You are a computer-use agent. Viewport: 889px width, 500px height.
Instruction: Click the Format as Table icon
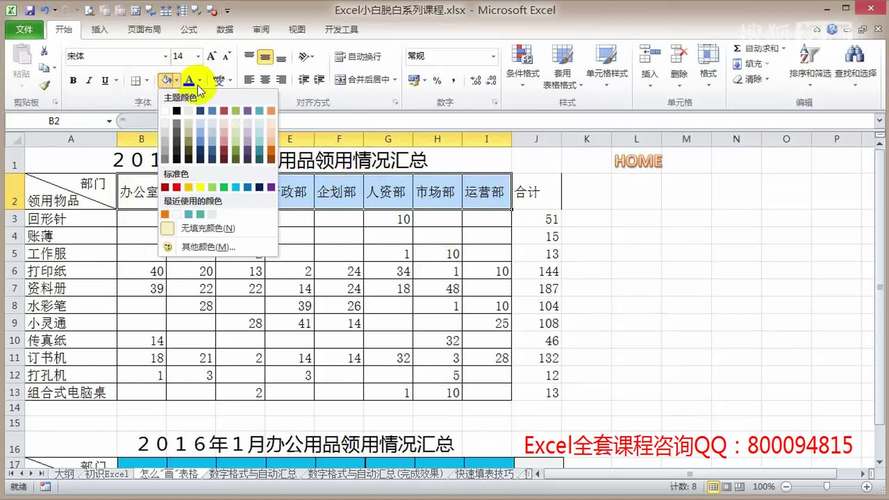[x=562, y=56]
